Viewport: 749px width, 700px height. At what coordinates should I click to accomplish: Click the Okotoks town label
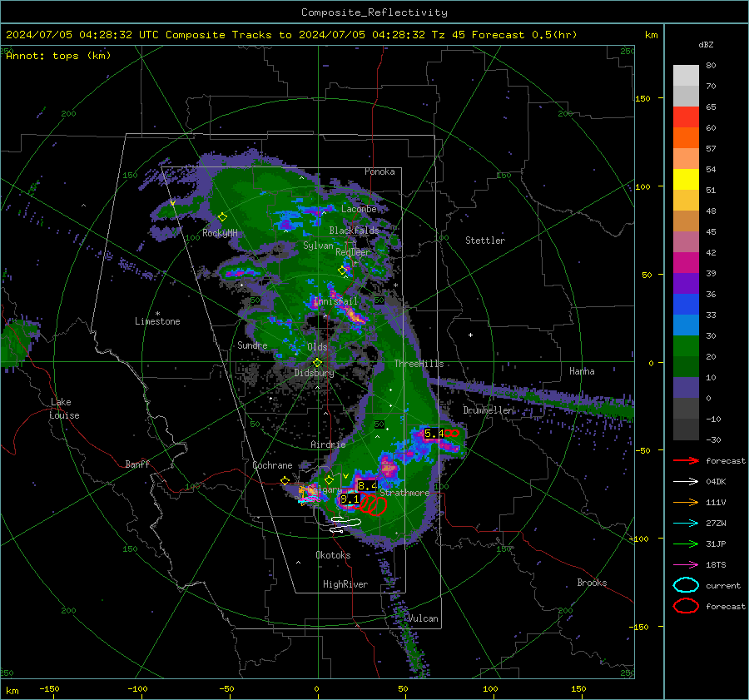(333, 555)
